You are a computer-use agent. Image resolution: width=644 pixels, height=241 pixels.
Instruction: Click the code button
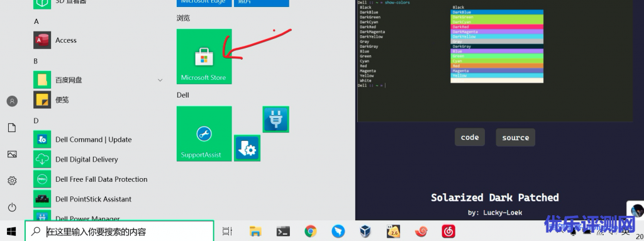(469, 137)
